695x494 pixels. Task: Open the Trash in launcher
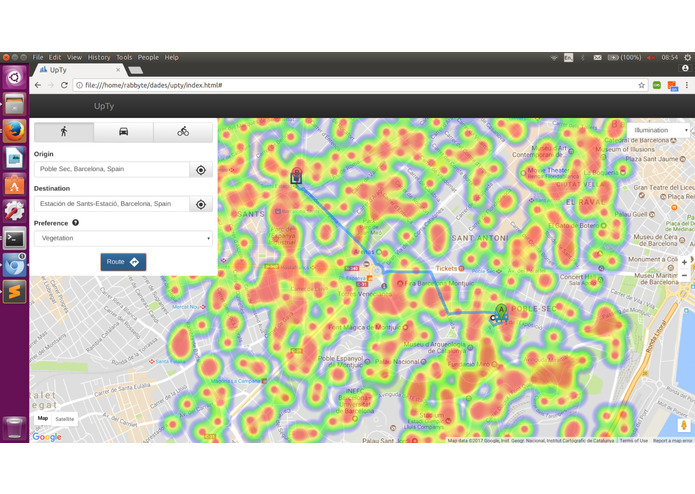14,427
